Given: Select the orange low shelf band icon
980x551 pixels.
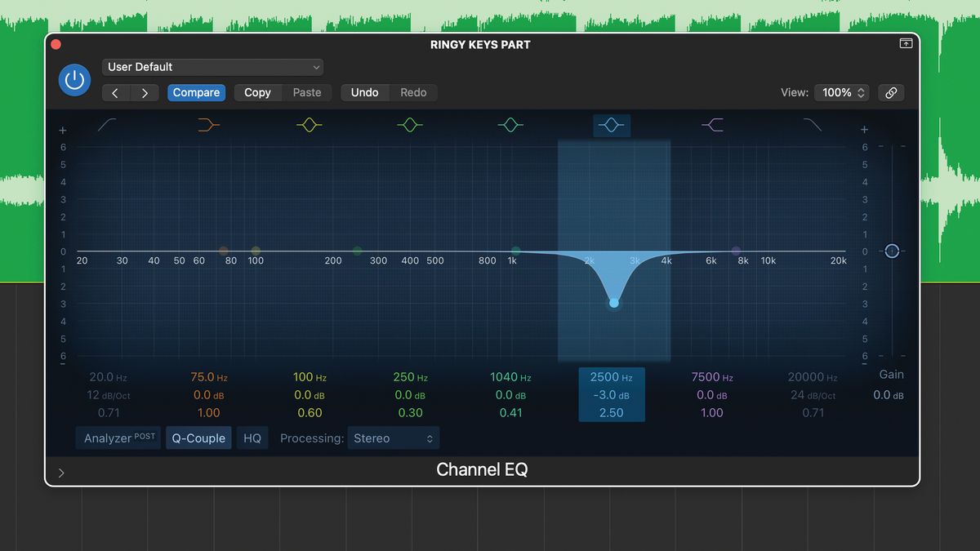Looking at the screenshot, I should [x=208, y=124].
